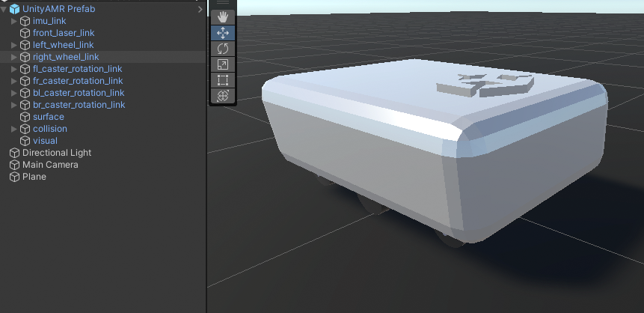Image resolution: width=644 pixels, height=313 pixels.
Task: Expand the bl_caster_rotation_link node
Action: point(14,93)
